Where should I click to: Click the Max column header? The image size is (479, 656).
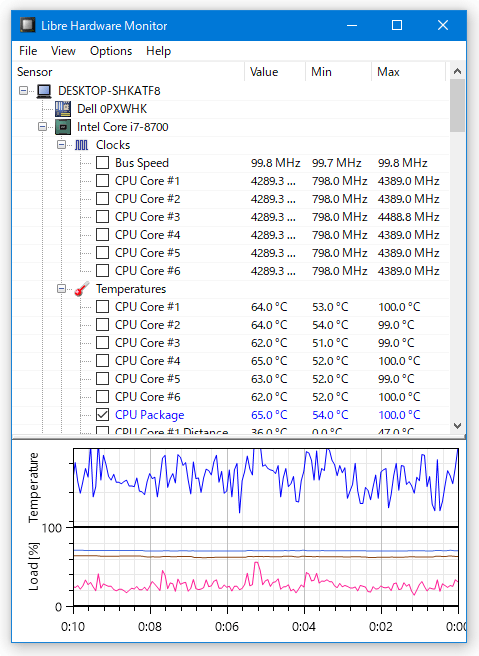click(409, 72)
